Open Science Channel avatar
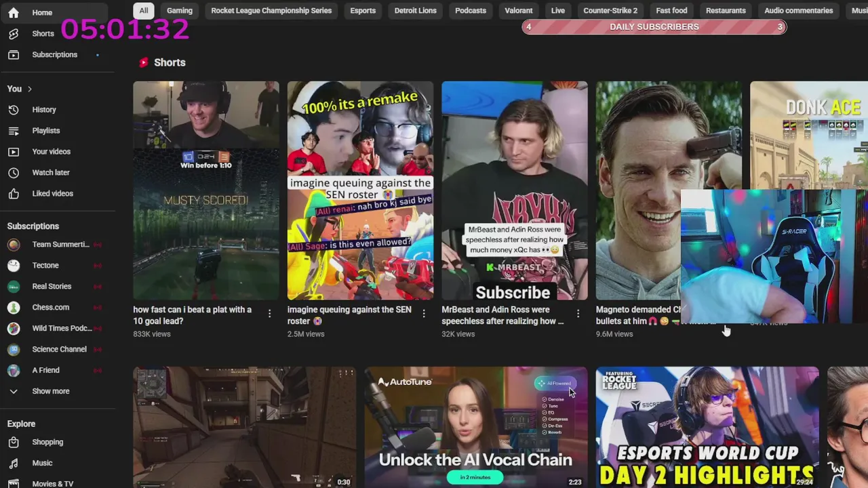Viewport: 868px width, 488px height. point(14,349)
